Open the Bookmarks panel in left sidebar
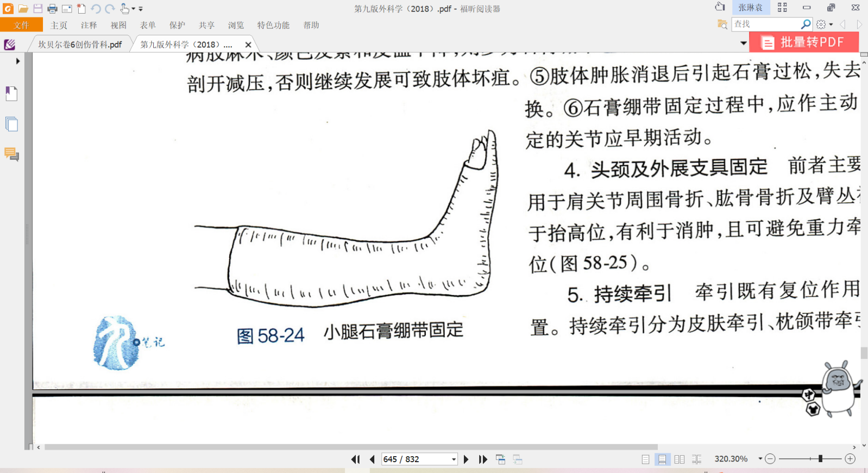 tap(11, 94)
